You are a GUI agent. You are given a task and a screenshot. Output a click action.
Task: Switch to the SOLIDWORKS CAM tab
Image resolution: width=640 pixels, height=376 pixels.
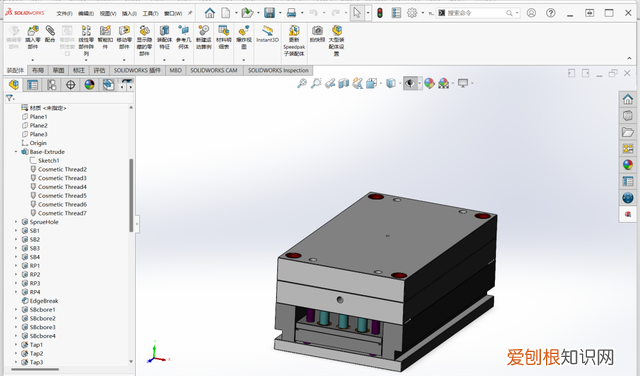(213, 70)
